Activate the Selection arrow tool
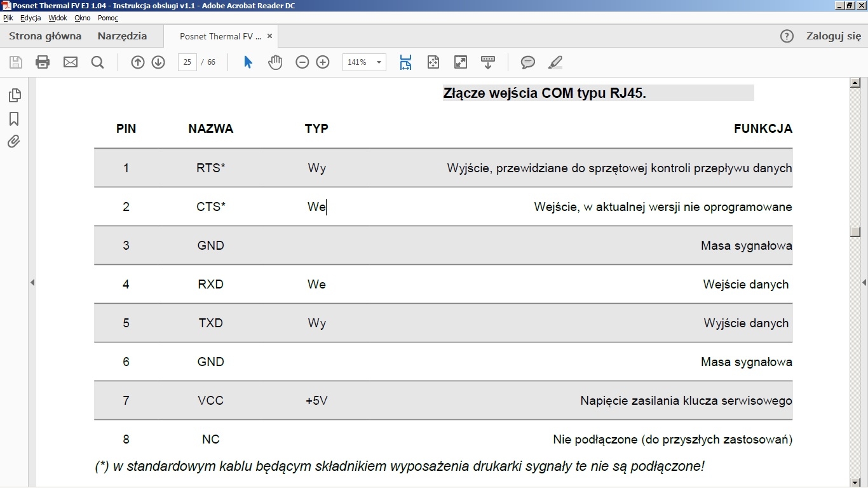 [248, 62]
